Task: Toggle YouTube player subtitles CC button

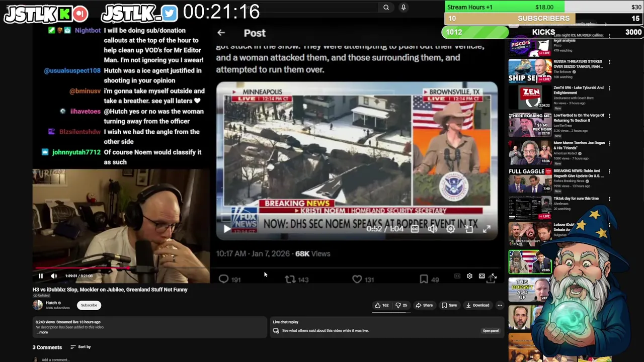Action: pos(457,276)
